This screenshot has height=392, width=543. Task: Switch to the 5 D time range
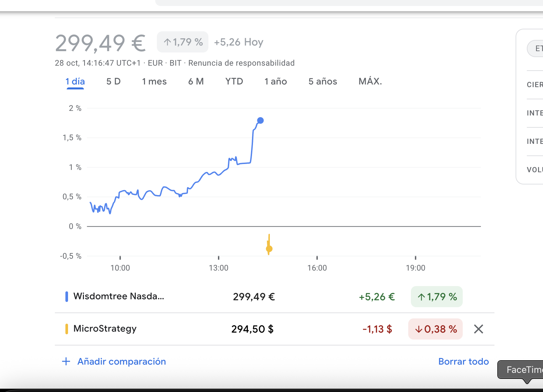click(113, 82)
